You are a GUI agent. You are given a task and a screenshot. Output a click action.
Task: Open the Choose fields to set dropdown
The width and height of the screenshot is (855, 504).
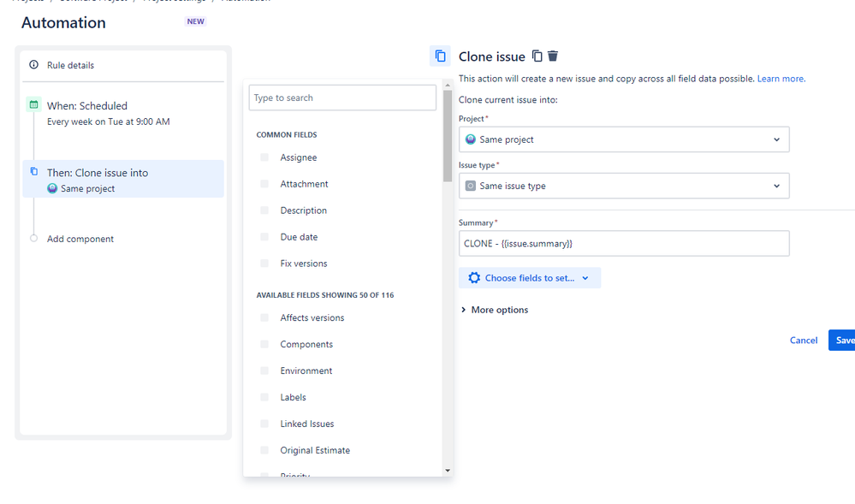[x=530, y=277]
